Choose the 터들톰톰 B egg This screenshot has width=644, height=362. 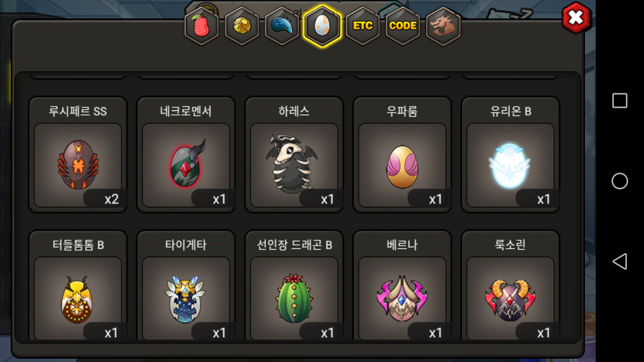78,285
